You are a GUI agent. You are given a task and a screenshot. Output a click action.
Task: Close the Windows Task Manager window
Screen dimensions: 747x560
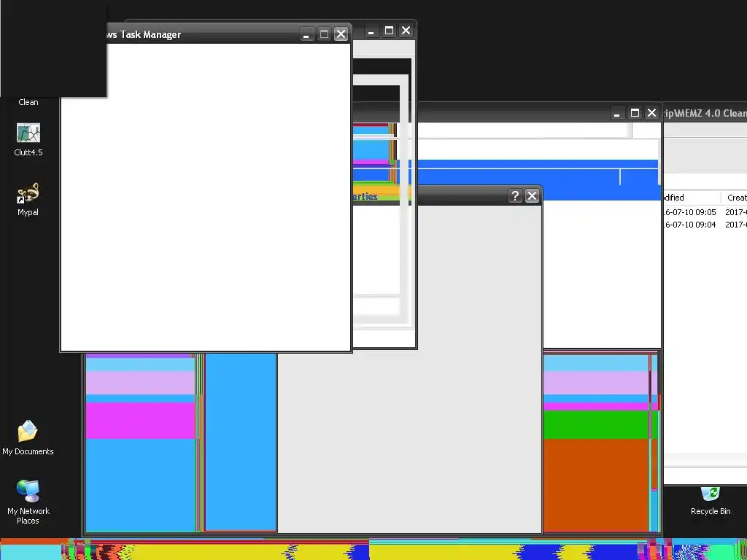(341, 34)
